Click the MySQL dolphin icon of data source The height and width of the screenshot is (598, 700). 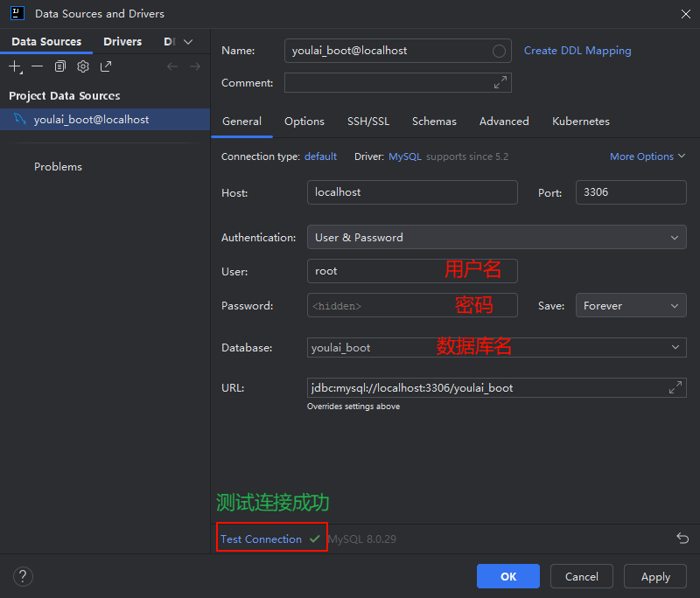[x=19, y=119]
